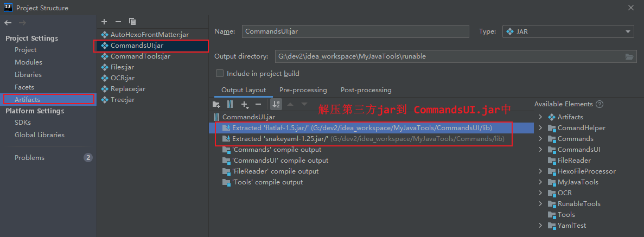Click RunableTools module folder icon
Screen dimensions: 644x237
coord(552,204)
